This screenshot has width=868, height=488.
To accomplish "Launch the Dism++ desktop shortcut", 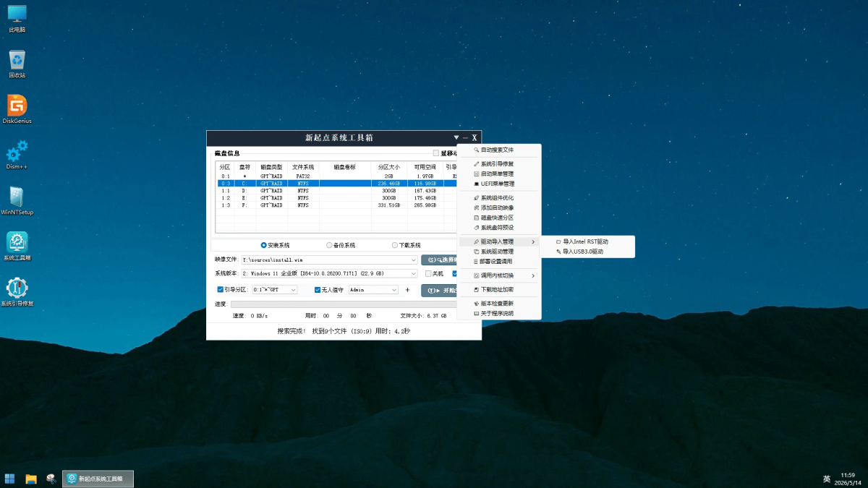I will click(x=17, y=155).
